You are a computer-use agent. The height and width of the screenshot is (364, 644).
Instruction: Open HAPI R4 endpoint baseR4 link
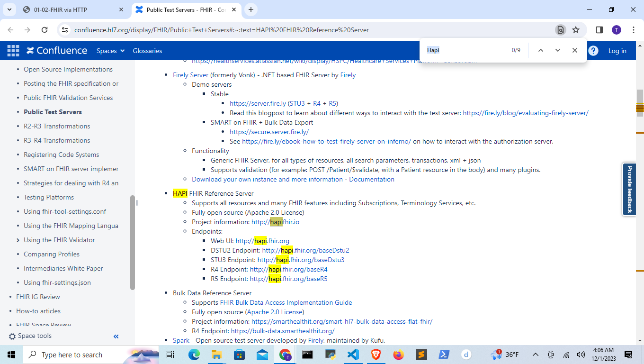point(288,269)
